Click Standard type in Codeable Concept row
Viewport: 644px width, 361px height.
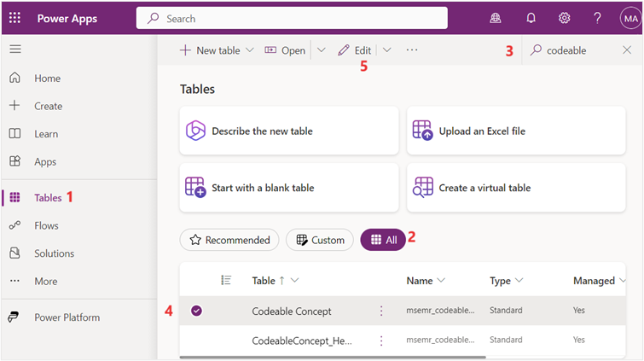point(506,311)
